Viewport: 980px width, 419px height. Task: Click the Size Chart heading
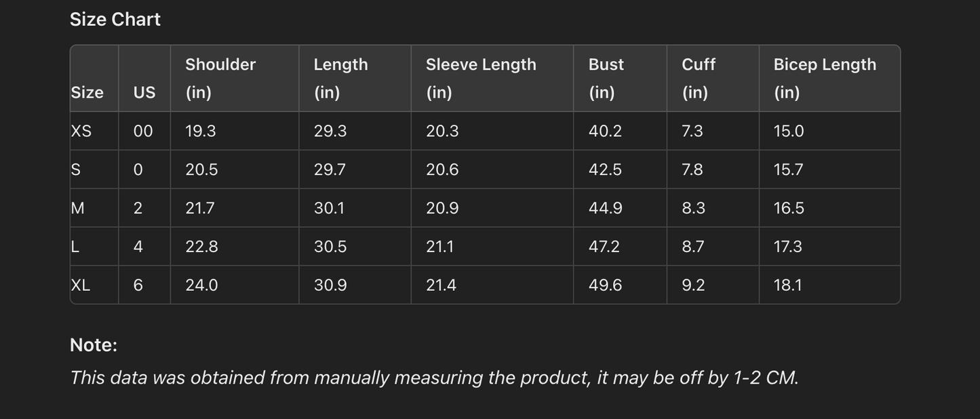[x=115, y=19]
